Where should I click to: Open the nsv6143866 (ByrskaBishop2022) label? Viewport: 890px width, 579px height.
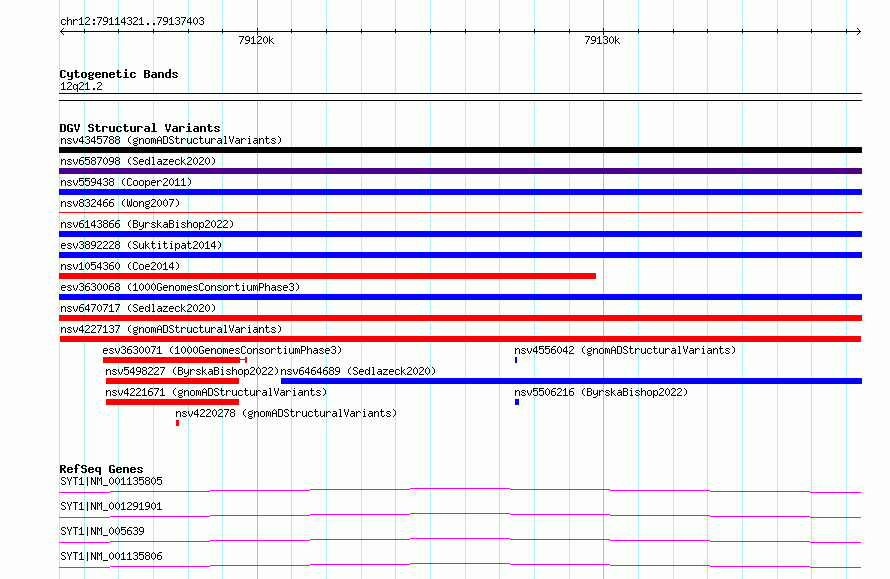click(147, 224)
